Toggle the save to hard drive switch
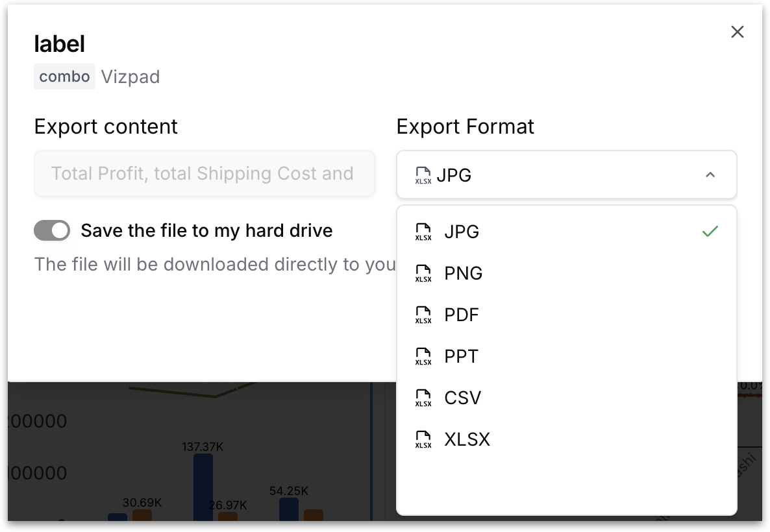Viewport: 770px width, 532px height. tap(52, 230)
